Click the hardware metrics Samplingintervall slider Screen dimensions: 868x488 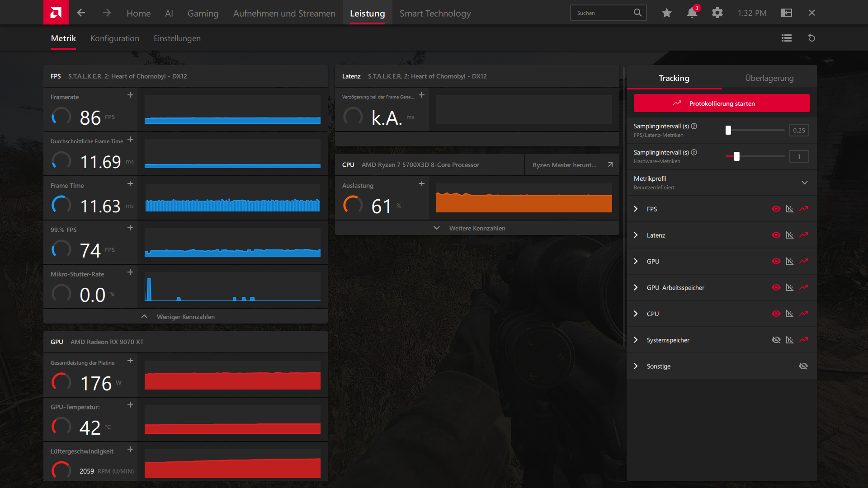tap(736, 156)
